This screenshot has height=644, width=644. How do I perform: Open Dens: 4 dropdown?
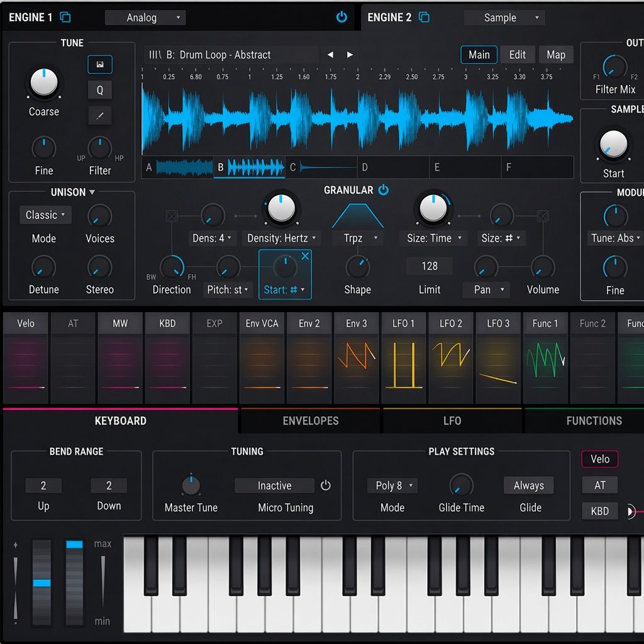(212, 238)
